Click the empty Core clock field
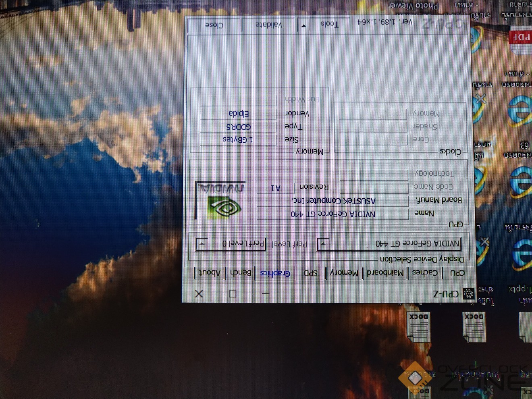 click(x=373, y=139)
